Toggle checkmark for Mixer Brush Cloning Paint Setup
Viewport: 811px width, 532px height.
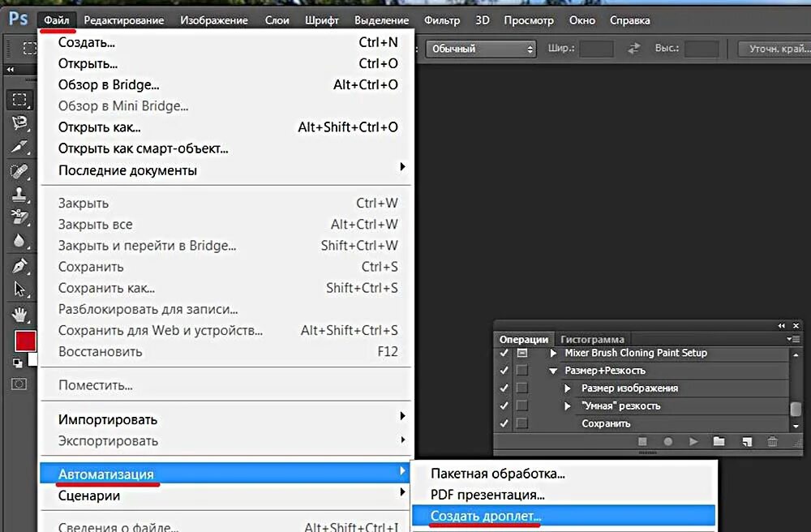(504, 353)
